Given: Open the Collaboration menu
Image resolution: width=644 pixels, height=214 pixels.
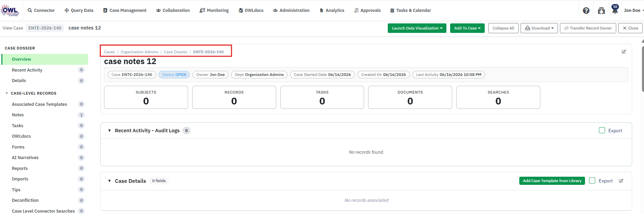Looking at the screenshot, I should (x=173, y=11).
